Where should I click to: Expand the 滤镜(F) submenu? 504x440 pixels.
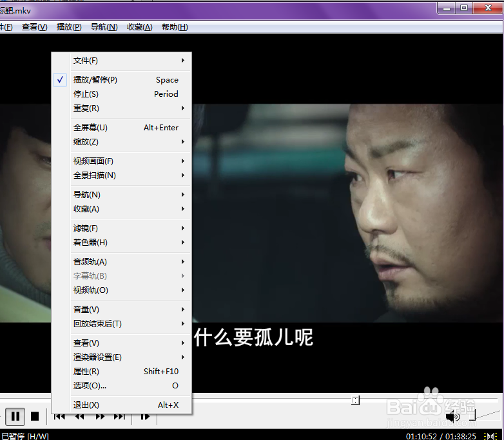tap(122, 228)
